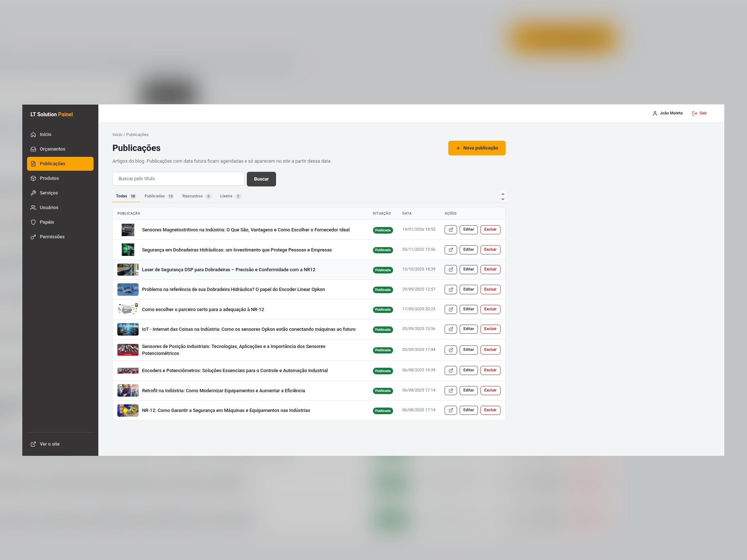Viewport: 747px width, 560px height.
Task: Focus the Buscar pelo título search field
Action: [178, 179]
